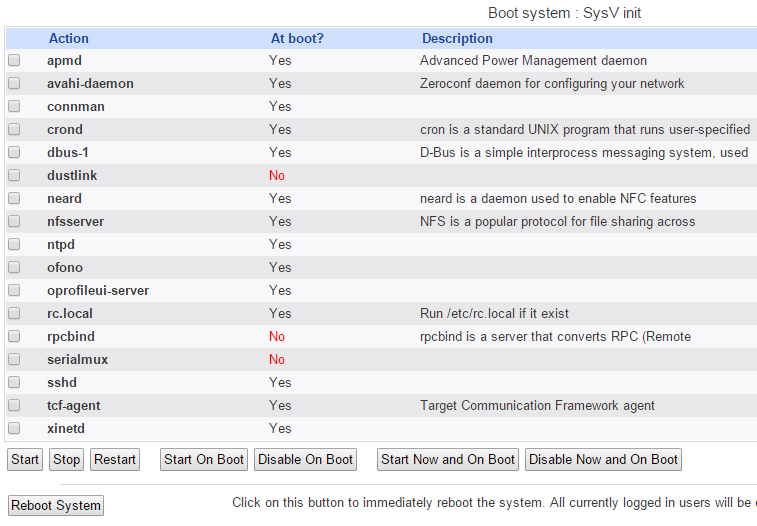The width and height of the screenshot is (757, 526).
Task: Open the nfsserver service link
Action: (75, 222)
